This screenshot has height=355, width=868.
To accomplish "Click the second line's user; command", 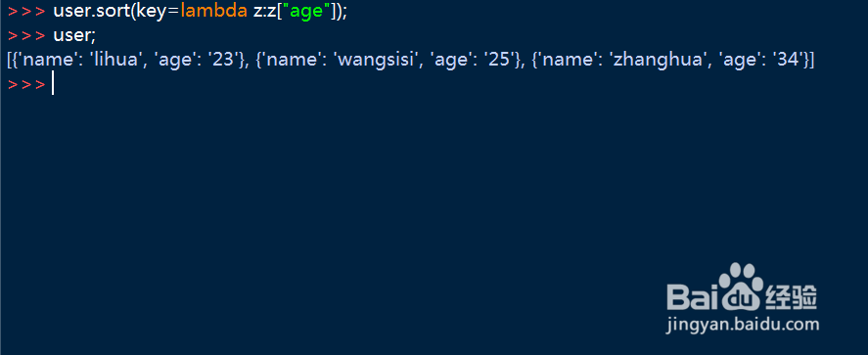I will point(74,35).
